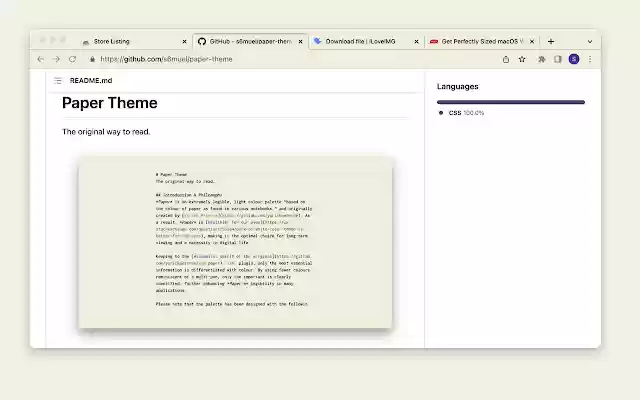The width and height of the screenshot is (640, 400).
Task: Click the Paper Theme heading
Action: point(109,103)
